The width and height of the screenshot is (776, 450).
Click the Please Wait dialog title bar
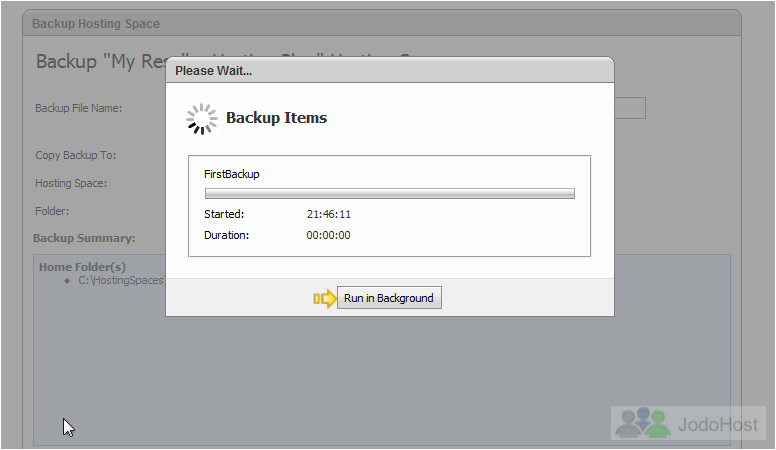pos(390,70)
